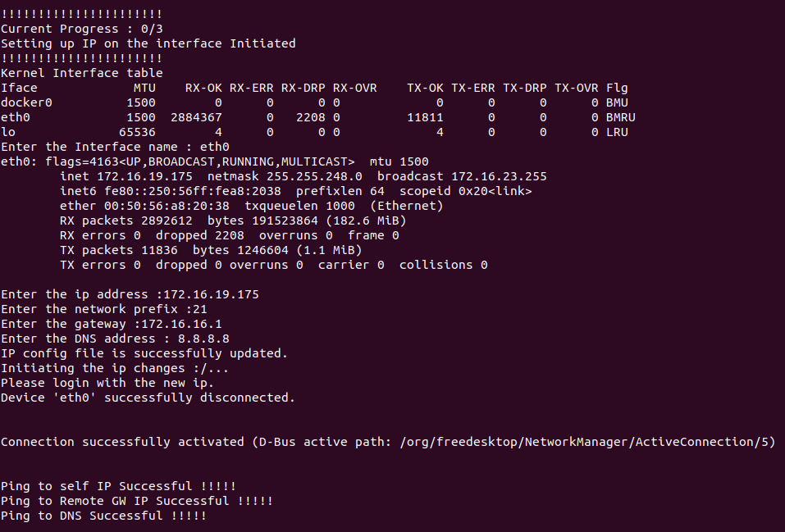Click the broadcast address 172.16.23.255
This screenshot has height=532, width=785.
[x=500, y=177]
